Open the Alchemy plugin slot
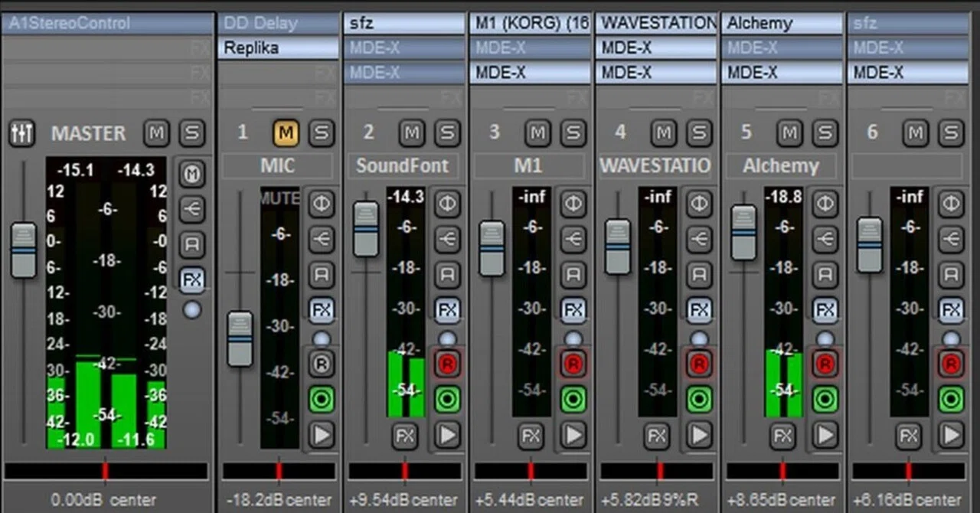Viewport: 980px width, 513px height. (x=782, y=23)
